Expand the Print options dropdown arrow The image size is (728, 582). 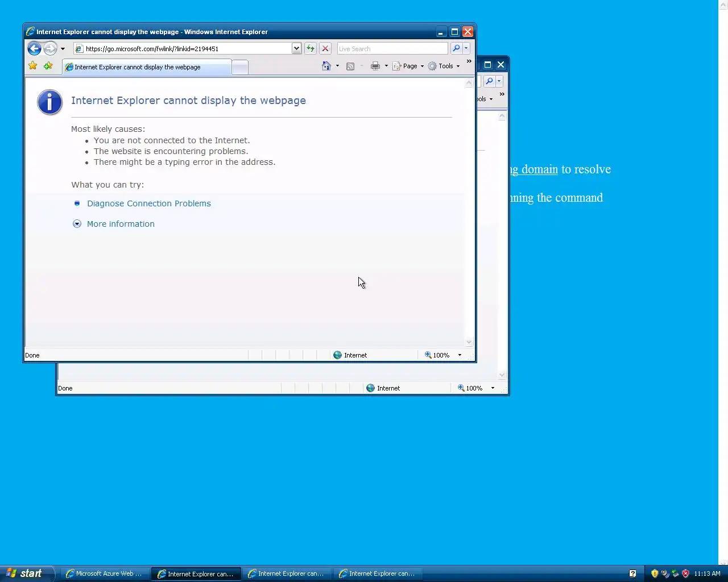pos(386,66)
